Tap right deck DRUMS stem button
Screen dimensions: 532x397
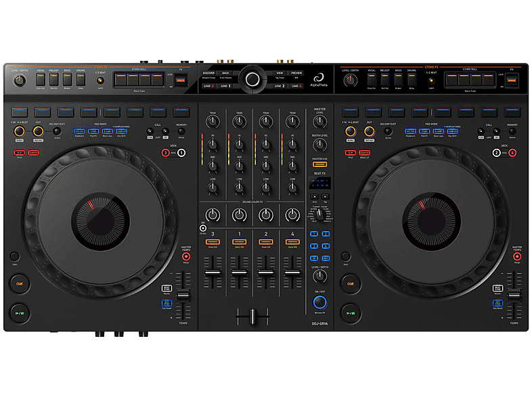[412, 79]
